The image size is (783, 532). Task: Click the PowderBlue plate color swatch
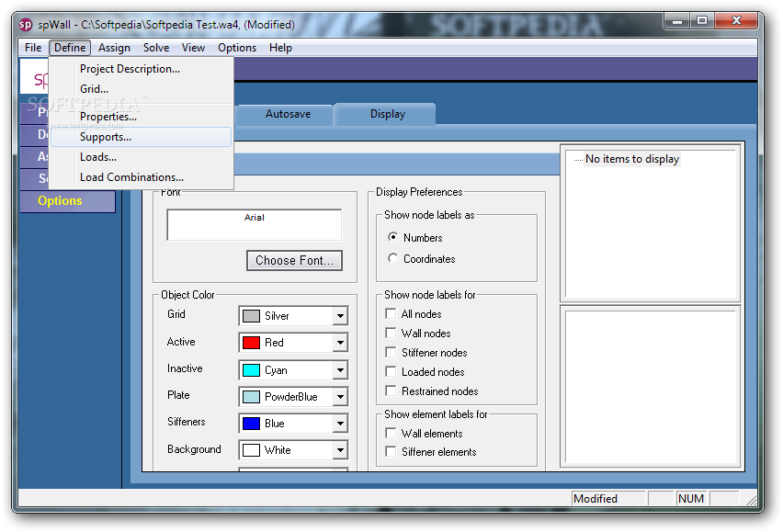251,397
